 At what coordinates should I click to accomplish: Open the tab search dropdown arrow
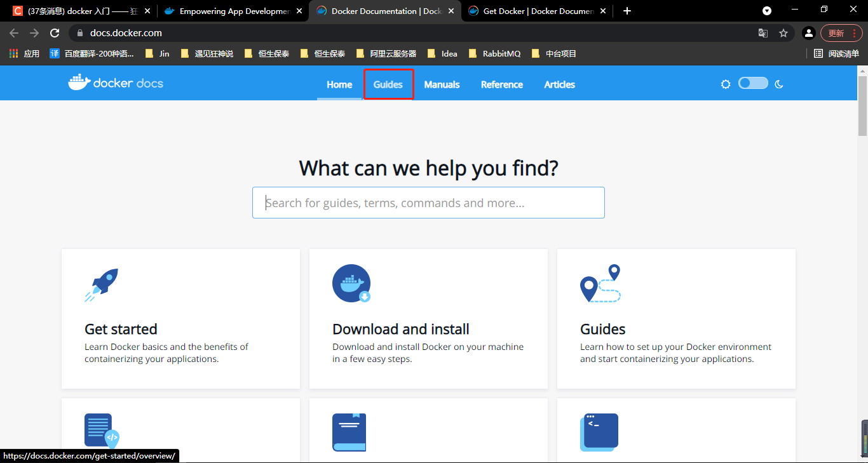pos(767,11)
